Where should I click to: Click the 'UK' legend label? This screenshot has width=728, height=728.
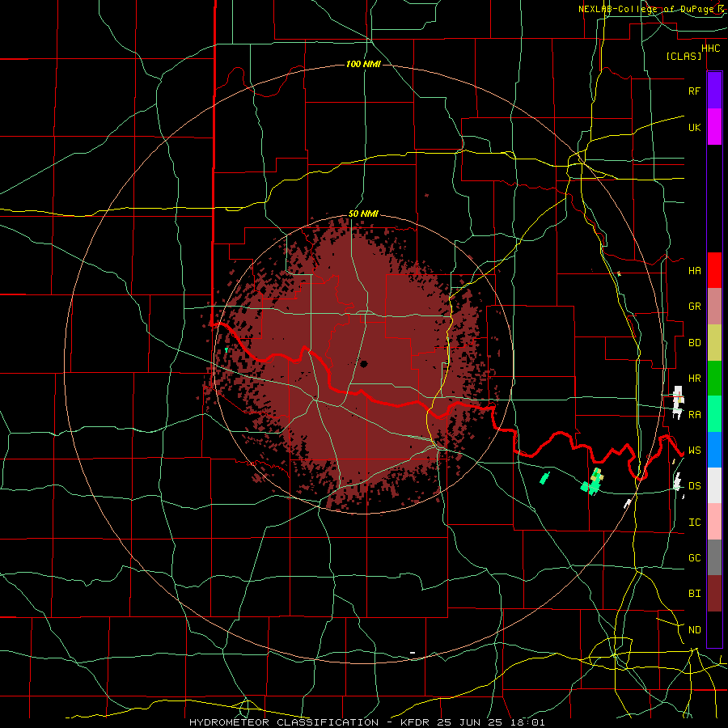coord(694,127)
